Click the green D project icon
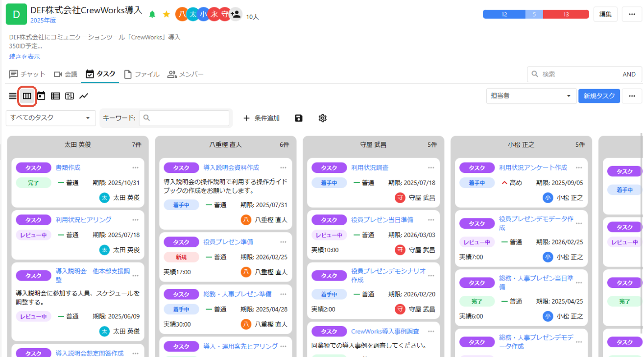644x357 pixels. pyautogui.click(x=16, y=14)
